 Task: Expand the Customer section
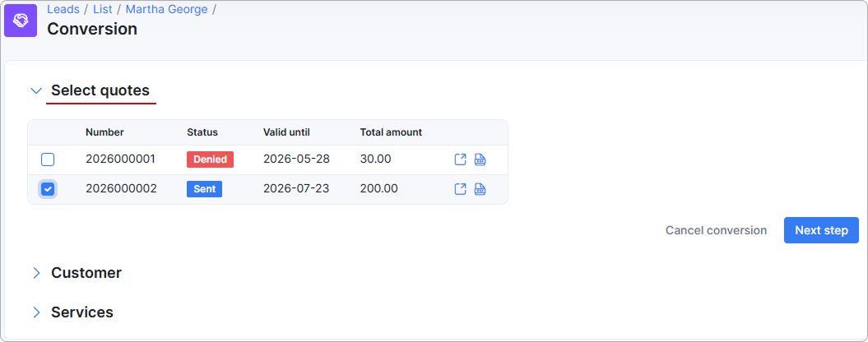[36, 273]
